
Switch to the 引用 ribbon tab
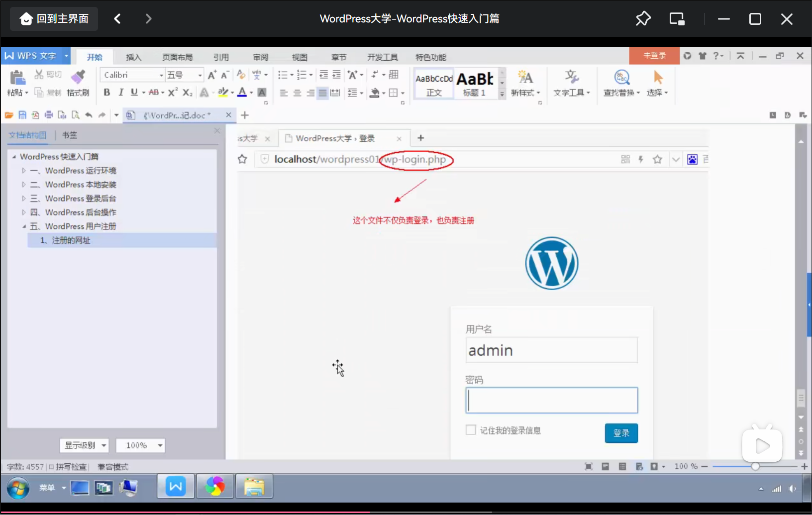[x=221, y=57]
